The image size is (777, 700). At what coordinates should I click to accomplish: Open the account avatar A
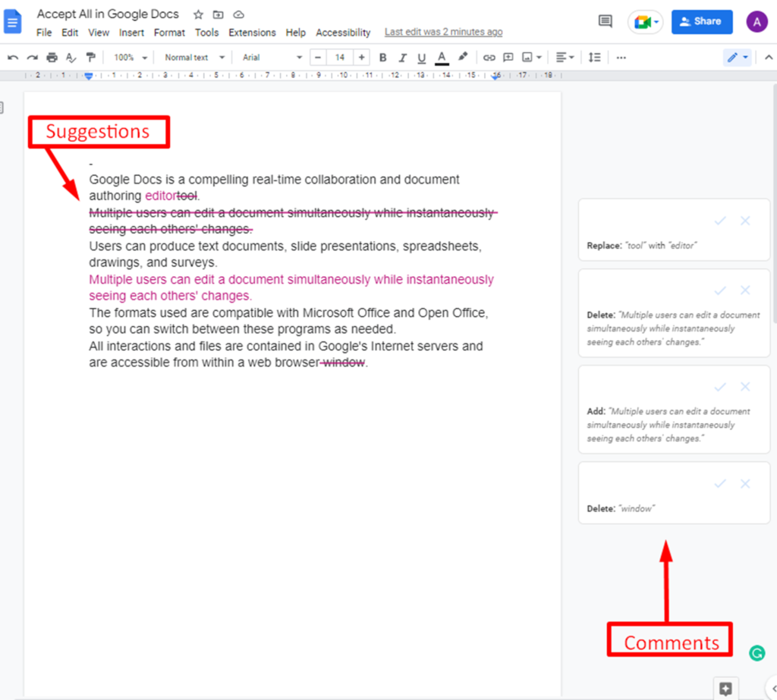tap(757, 22)
